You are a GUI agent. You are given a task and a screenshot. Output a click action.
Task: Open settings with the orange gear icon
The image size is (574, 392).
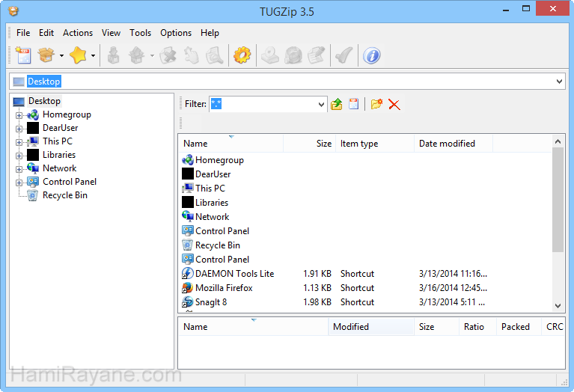click(242, 55)
